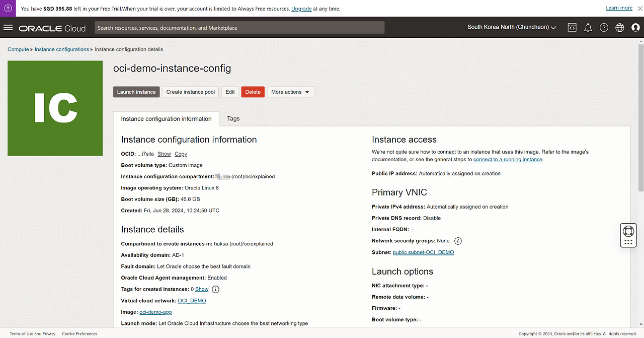Switch to the Tags tab

(x=233, y=119)
